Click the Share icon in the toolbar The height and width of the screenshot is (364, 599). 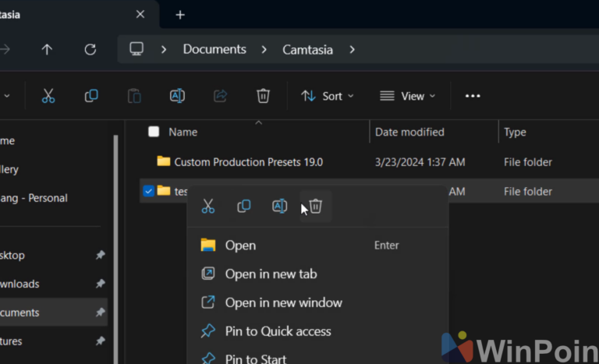(221, 96)
